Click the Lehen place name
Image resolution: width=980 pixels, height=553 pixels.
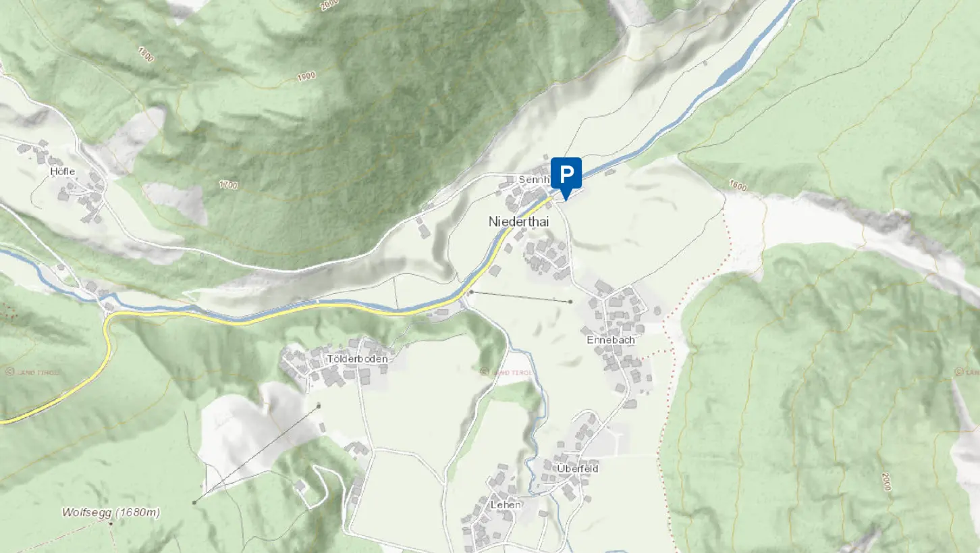pyautogui.click(x=506, y=504)
